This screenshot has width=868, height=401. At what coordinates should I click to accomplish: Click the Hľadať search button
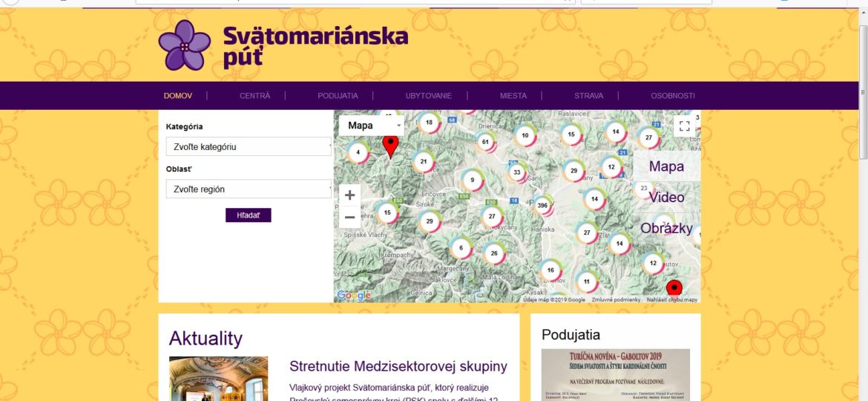(248, 215)
